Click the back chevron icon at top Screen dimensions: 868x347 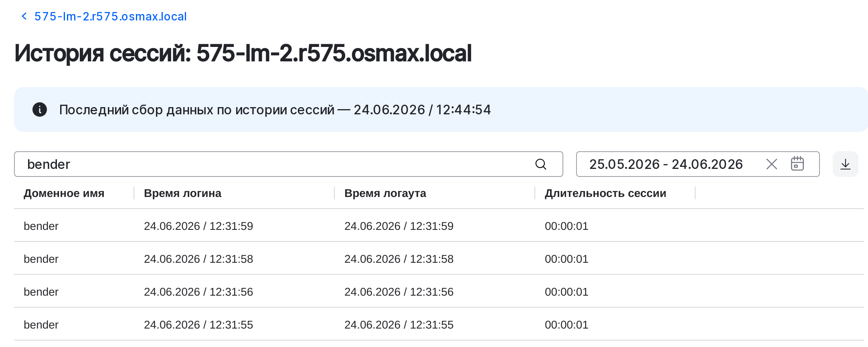[x=24, y=16]
